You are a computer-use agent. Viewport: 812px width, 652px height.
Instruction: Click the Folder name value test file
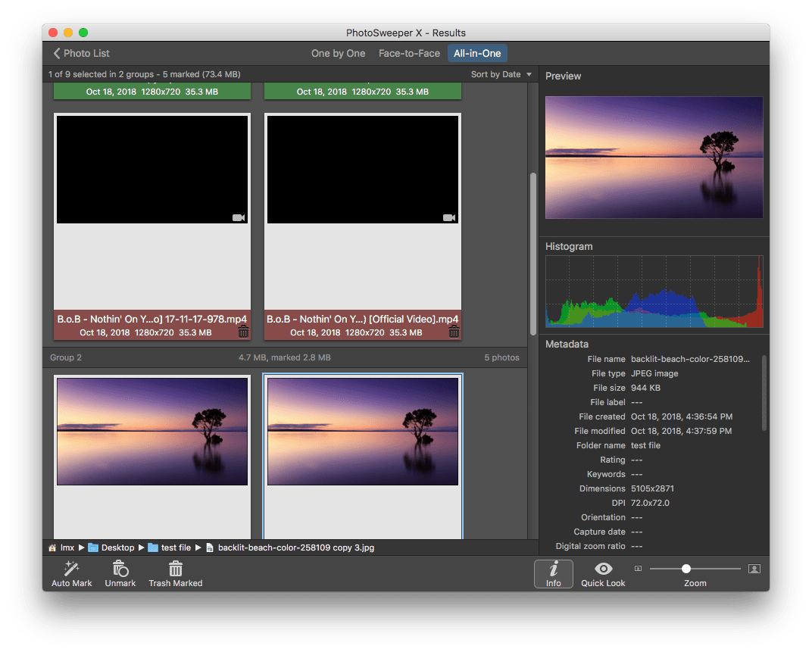click(645, 445)
